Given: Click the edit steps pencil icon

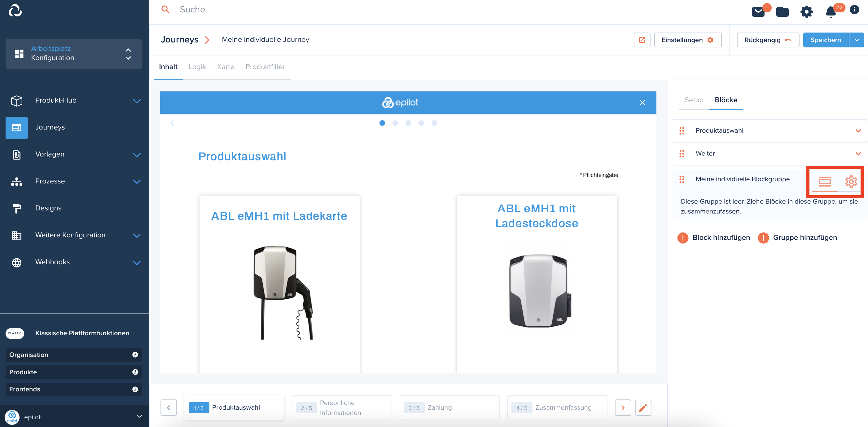Looking at the screenshot, I should [x=643, y=408].
